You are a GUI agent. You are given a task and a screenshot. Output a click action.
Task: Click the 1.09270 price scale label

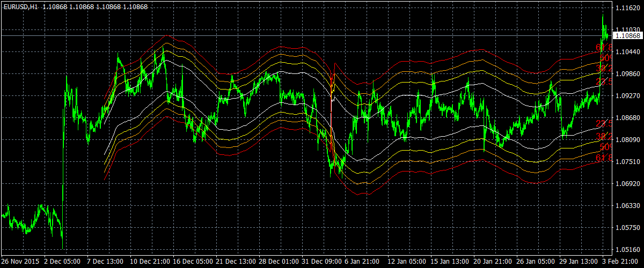(628, 96)
